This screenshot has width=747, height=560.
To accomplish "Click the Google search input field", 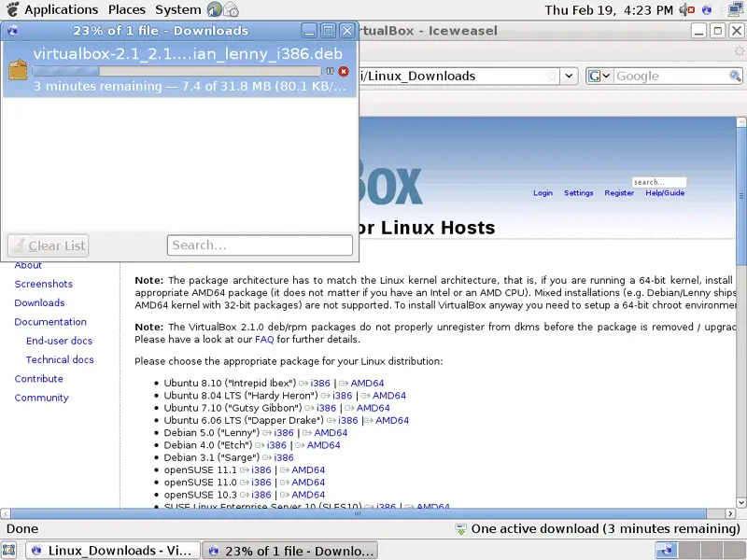I will 670,76.
